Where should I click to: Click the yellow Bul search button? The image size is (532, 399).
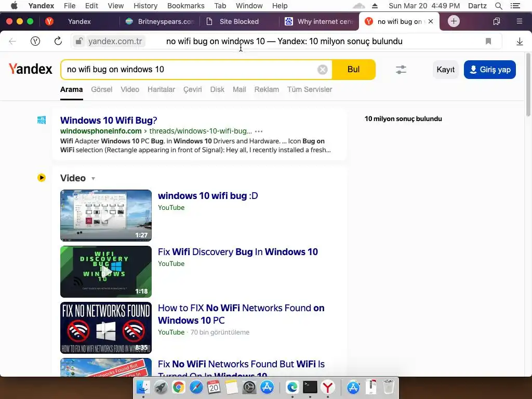tap(353, 70)
